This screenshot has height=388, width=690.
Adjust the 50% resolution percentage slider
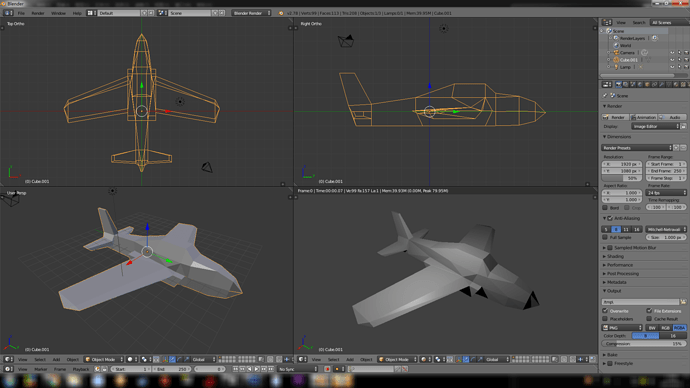[x=622, y=178]
